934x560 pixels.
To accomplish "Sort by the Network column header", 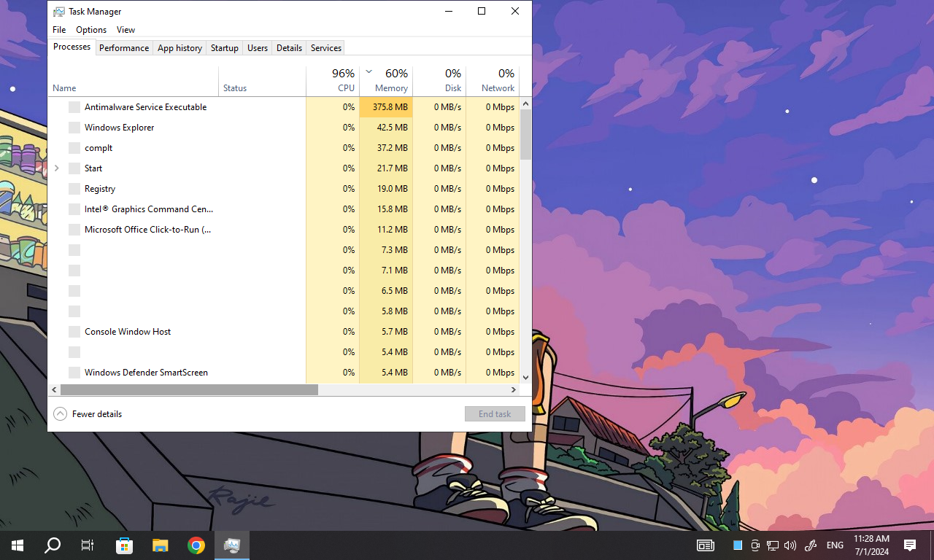I will pos(493,81).
